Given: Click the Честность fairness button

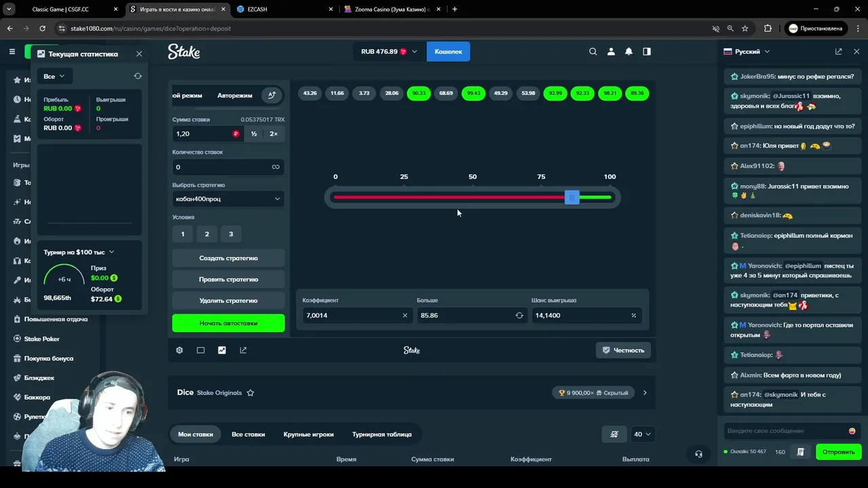Looking at the screenshot, I should (623, 350).
